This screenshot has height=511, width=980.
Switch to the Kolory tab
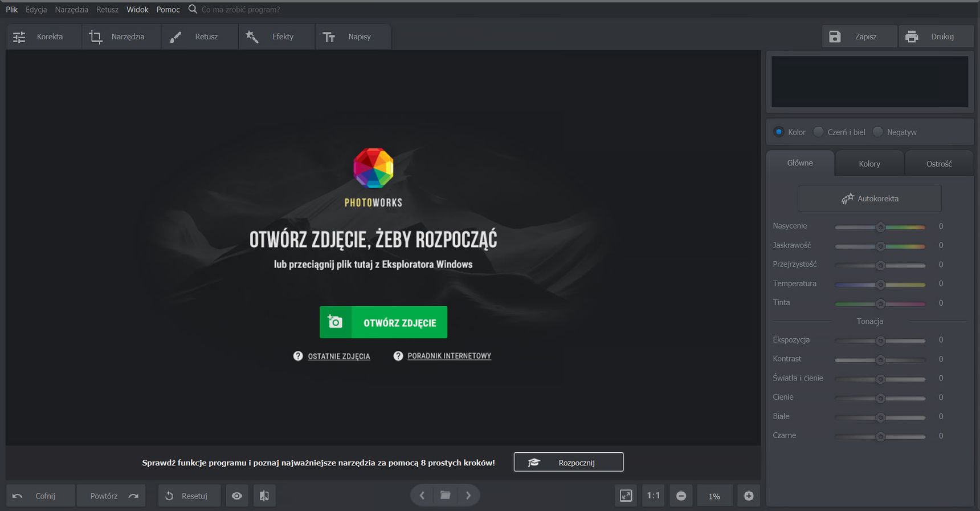coord(869,164)
